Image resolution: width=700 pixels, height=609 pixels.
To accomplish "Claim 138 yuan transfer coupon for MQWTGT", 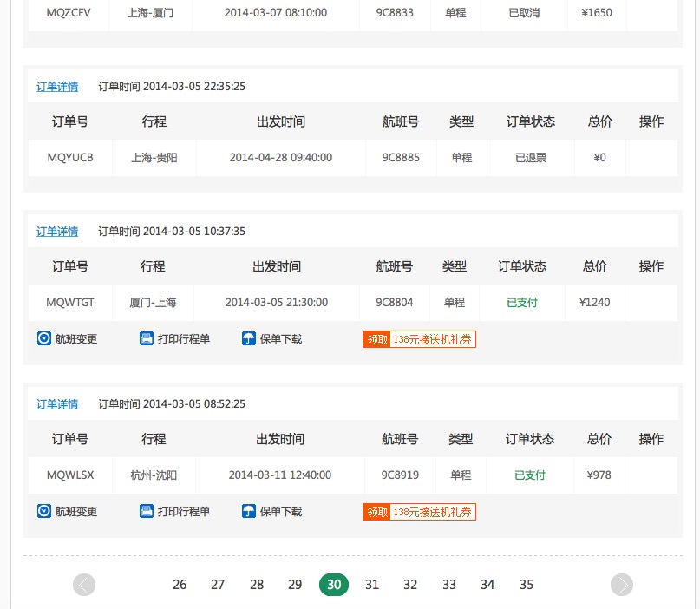I will (x=419, y=339).
